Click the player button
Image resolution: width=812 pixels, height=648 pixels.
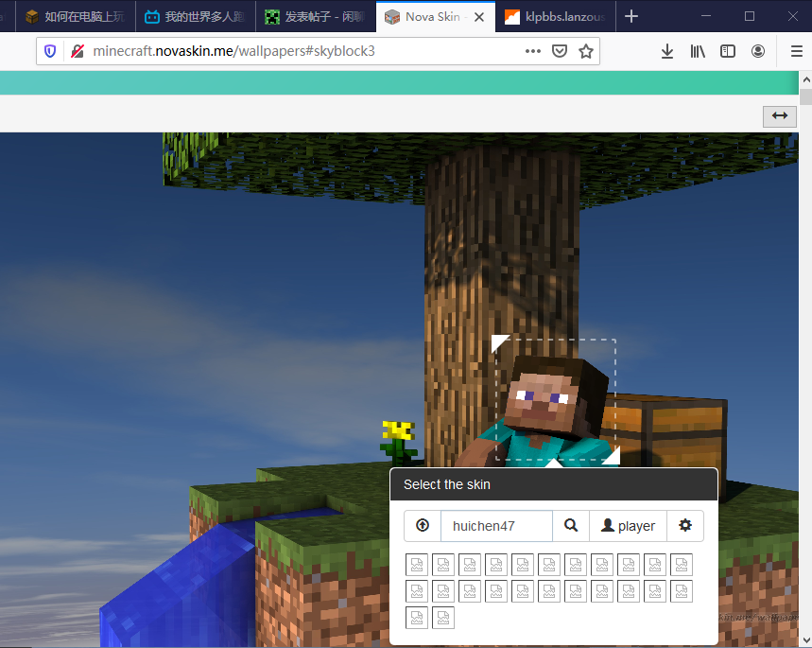[629, 526]
